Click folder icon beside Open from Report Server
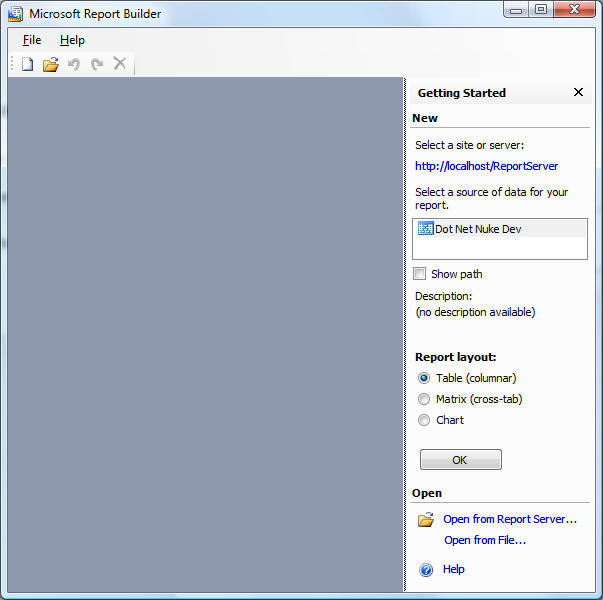 [x=426, y=520]
